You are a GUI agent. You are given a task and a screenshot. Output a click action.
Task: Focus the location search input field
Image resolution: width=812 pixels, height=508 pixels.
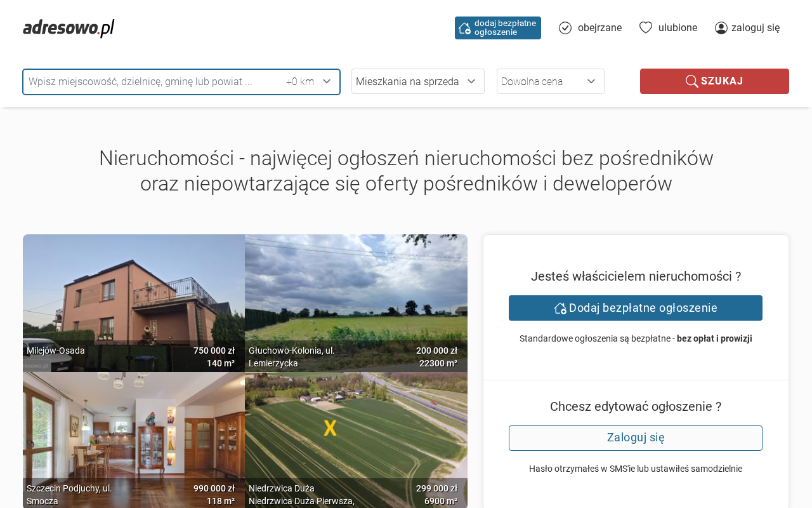pyautogui.click(x=152, y=82)
